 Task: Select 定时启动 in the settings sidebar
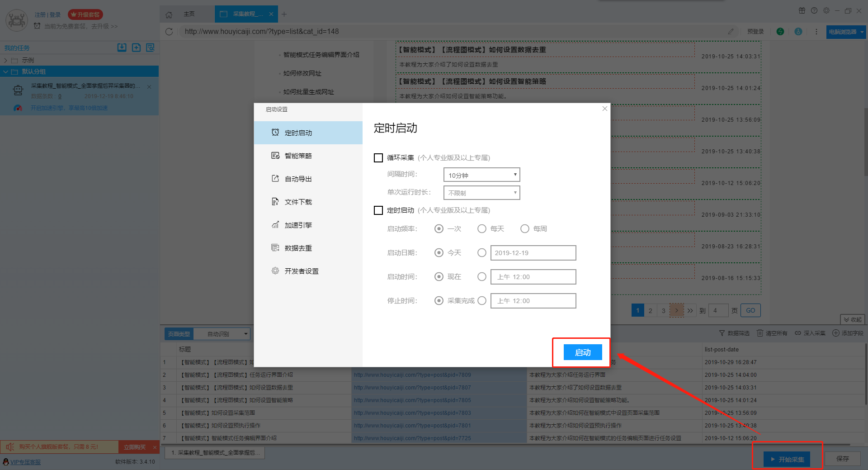308,133
